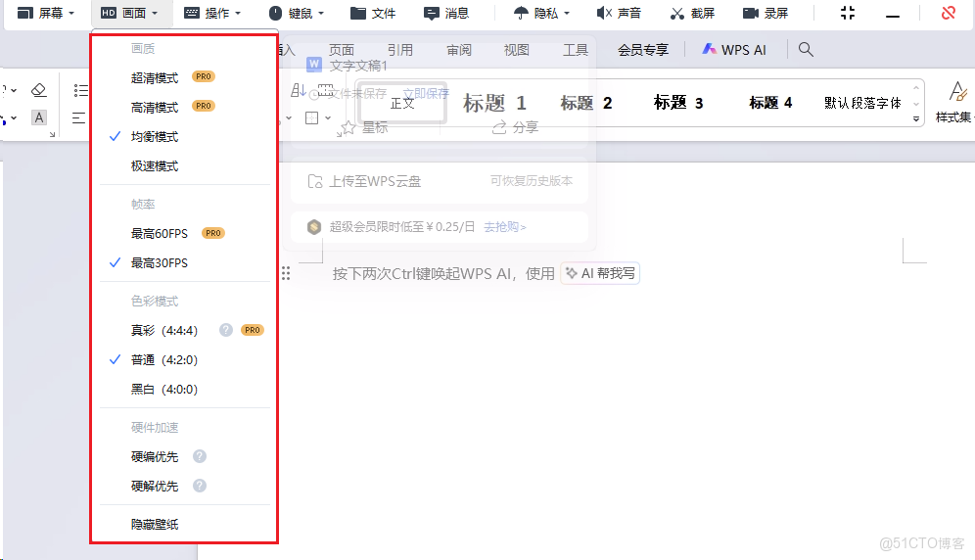Click 立即保存 save now link

[x=426, y=93]
